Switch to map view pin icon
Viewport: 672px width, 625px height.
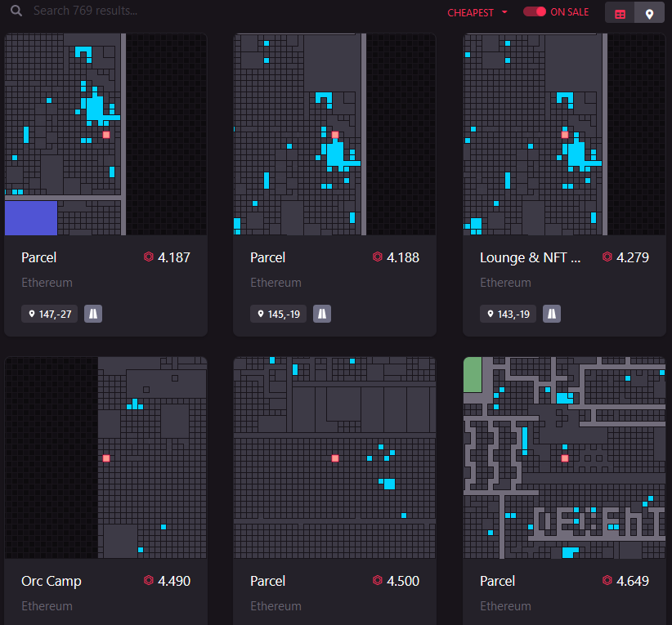click(x=649, y=13)
